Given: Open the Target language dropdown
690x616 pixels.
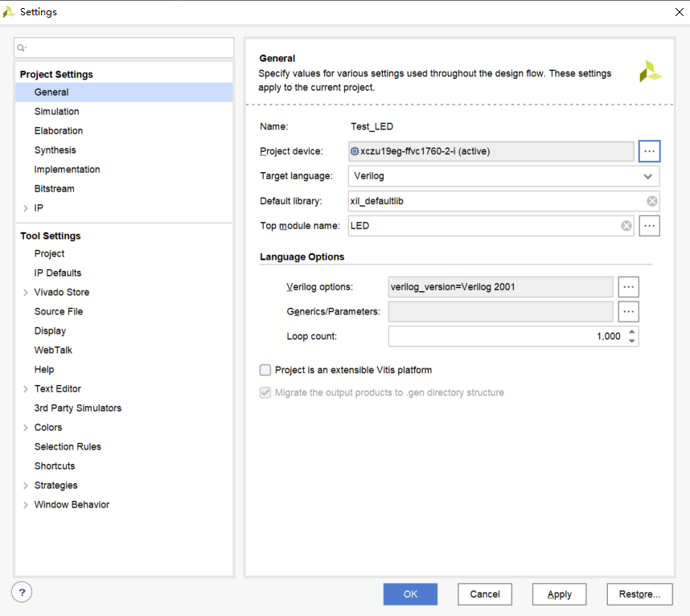Looking at the screenshot, I should click(x=503, y=176).
